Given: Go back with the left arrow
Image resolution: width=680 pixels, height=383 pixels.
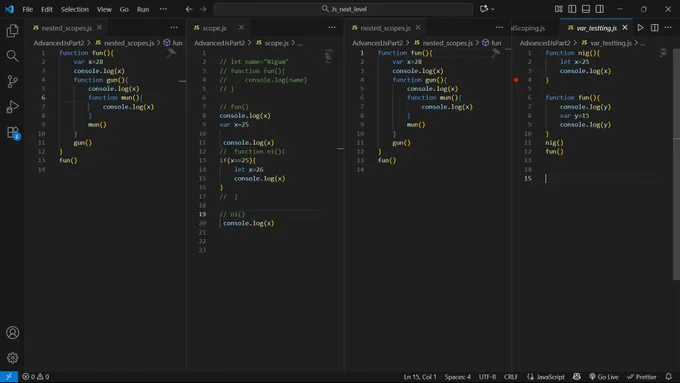Looking at the screenshot, I should coord(189,9).
